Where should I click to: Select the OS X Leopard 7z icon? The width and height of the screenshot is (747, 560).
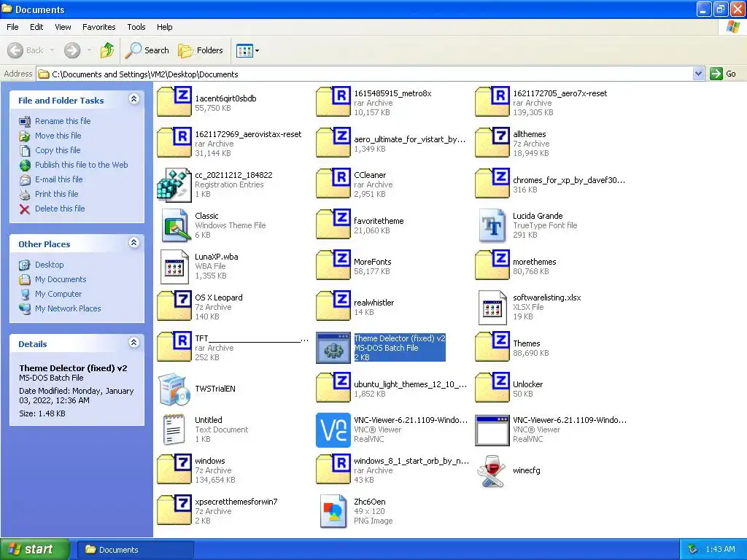174,306
